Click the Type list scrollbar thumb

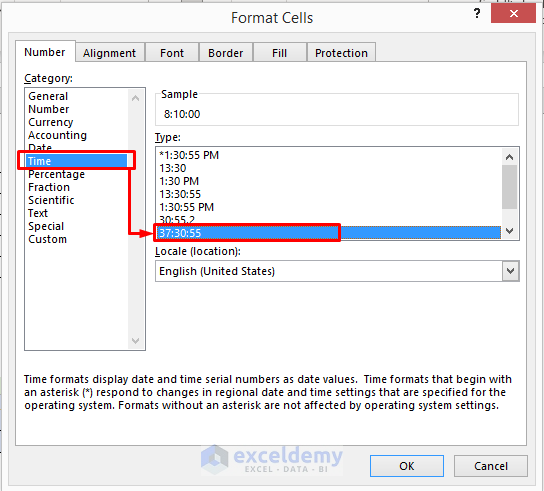509,187
